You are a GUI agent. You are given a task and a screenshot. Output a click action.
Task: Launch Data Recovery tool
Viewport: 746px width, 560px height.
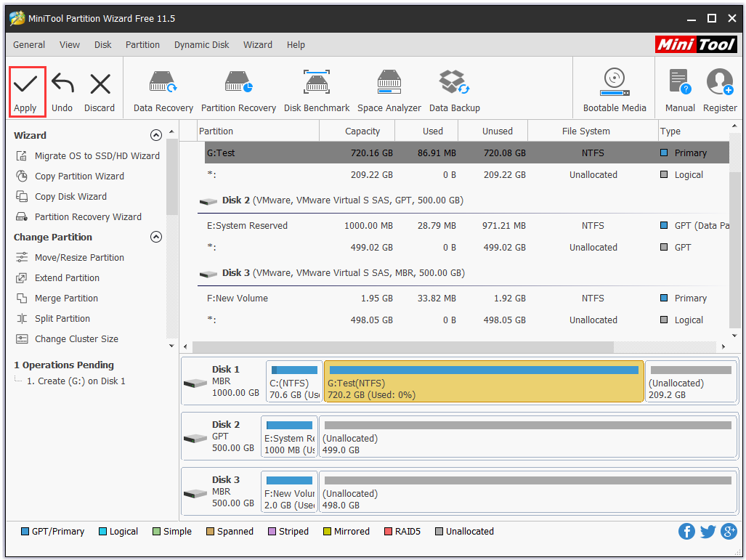163,92
